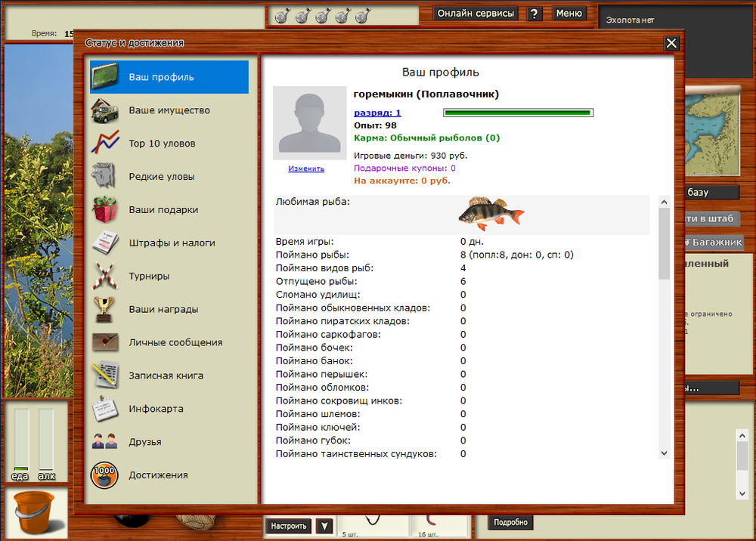756x541 pixels.
Task: Click the Изменить avatar link
Action: (x=306, y=169)
